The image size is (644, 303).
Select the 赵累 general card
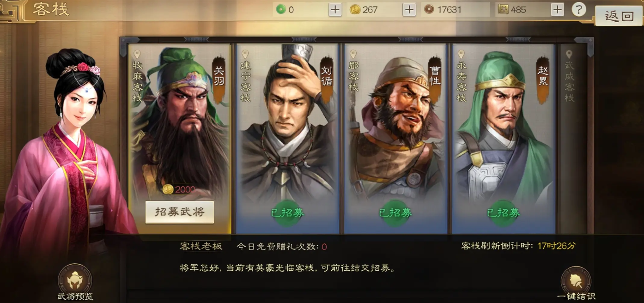504,139
